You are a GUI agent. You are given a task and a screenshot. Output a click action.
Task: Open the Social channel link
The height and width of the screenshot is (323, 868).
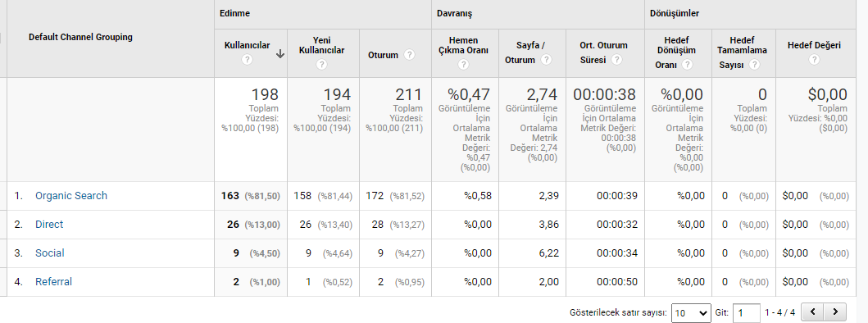(x=50, y=253)
